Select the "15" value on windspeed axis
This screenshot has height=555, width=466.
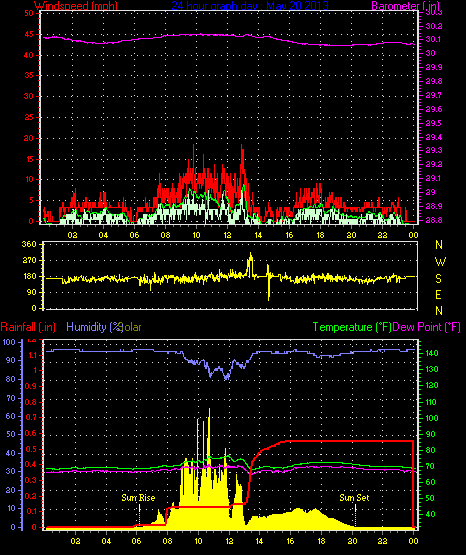(x=29, y=159)
